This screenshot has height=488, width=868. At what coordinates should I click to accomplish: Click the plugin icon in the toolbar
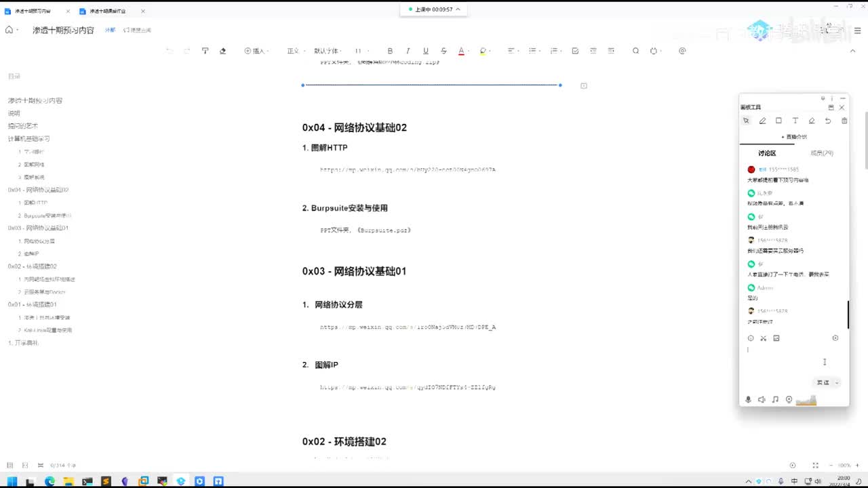654,51
